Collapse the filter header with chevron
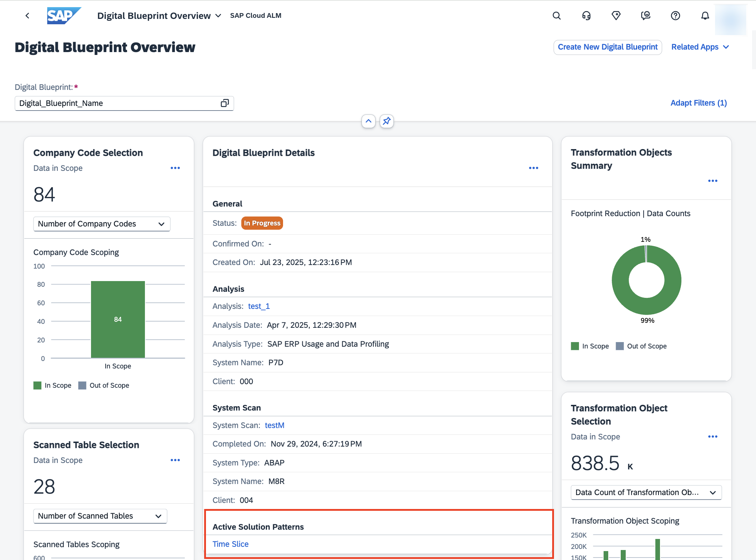Screen dimensions: 756x560 tap(368, 121)
